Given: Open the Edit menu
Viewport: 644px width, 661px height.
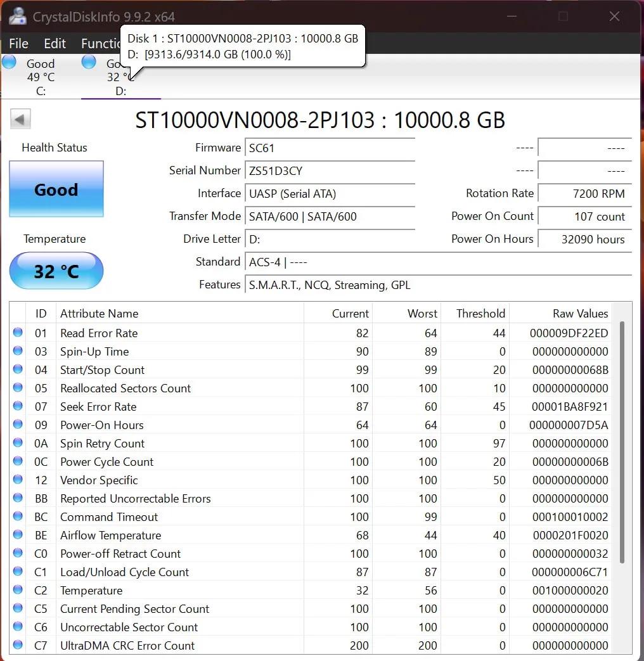Looking at the screenshot, I should (x=55, y=44).
